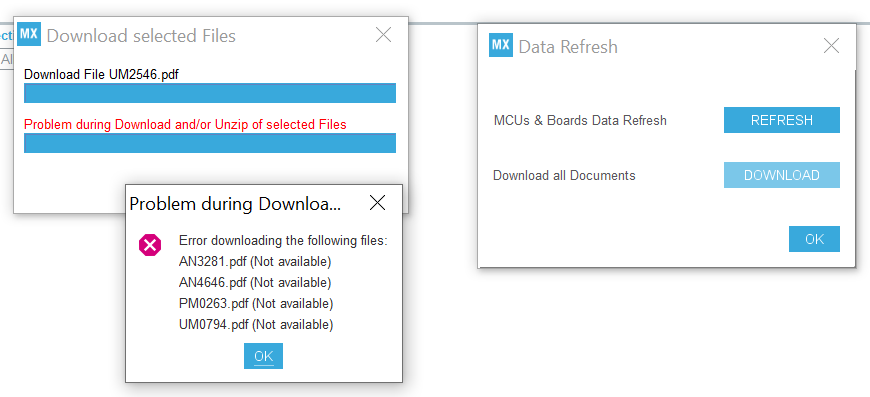
Task: Click the progress bar under the red error text
Action: point(210,143)
